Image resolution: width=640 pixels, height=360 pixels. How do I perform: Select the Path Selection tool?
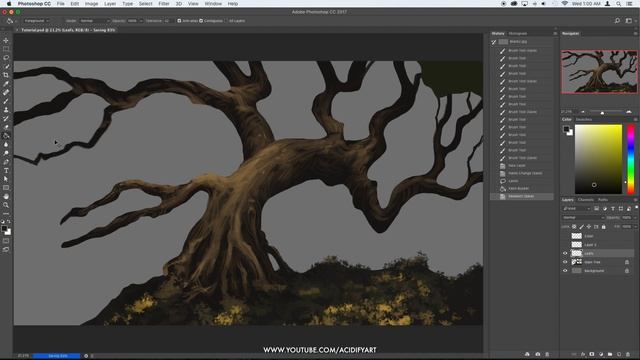(x=6, y=179)
